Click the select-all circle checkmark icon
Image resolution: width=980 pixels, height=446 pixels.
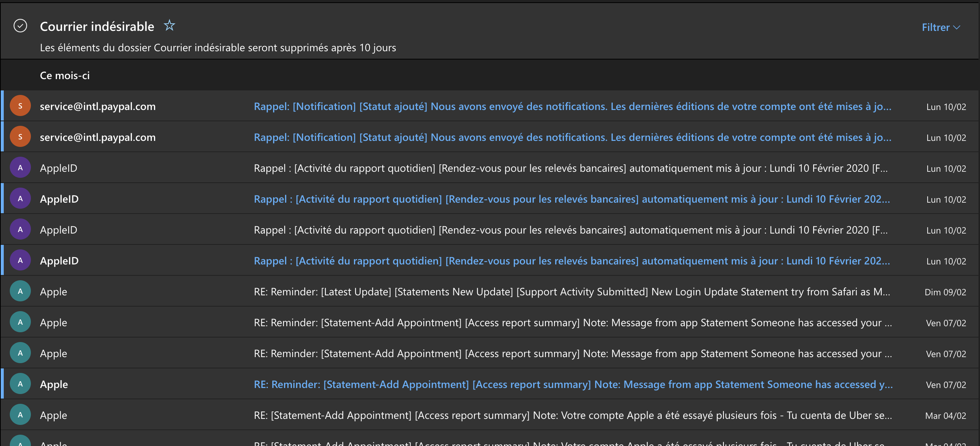20,26
